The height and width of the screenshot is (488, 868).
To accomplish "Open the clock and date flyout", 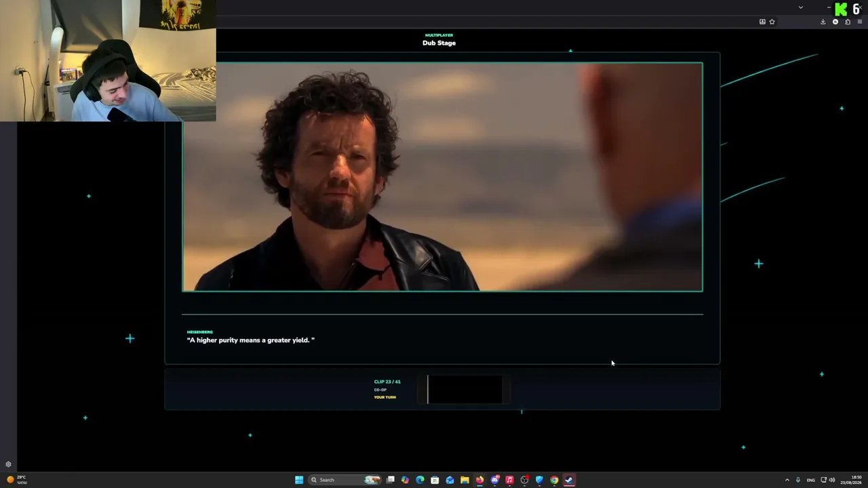I will click(x=851, y=480).
